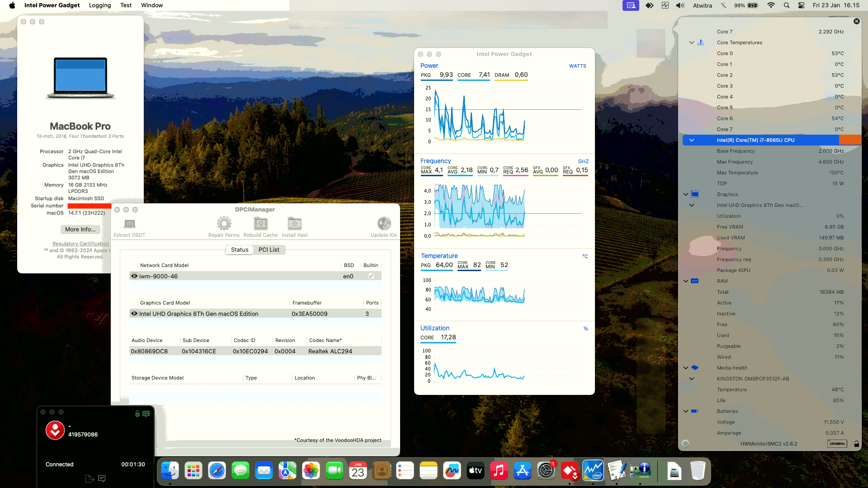Open the Trash in the Dock

point(698,471)
